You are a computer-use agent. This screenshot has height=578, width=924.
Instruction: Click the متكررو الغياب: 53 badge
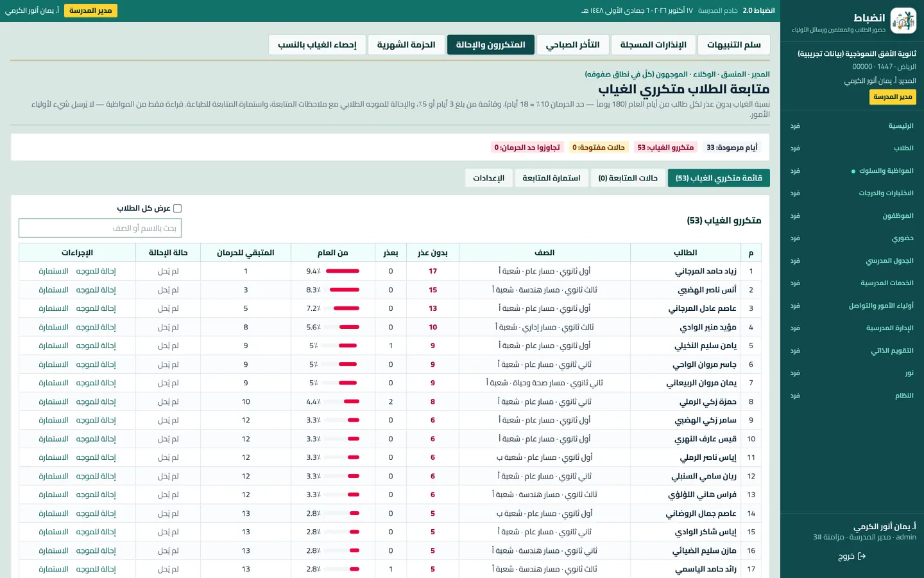[x=665, y=148]
